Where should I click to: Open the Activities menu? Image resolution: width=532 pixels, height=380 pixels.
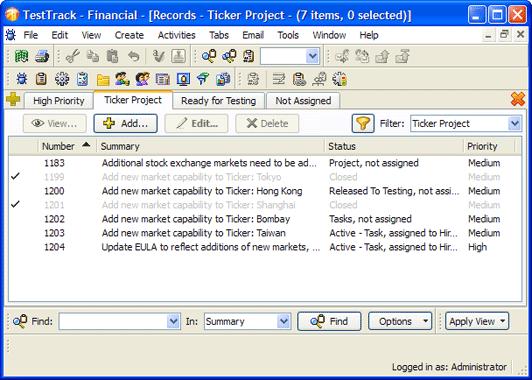176,35
